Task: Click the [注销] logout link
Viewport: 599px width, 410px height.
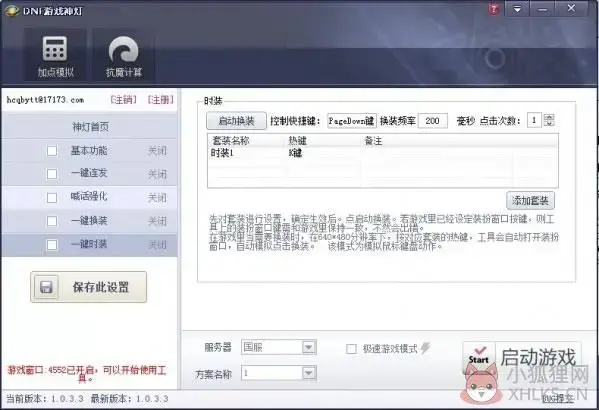Action: coord(123,100)
